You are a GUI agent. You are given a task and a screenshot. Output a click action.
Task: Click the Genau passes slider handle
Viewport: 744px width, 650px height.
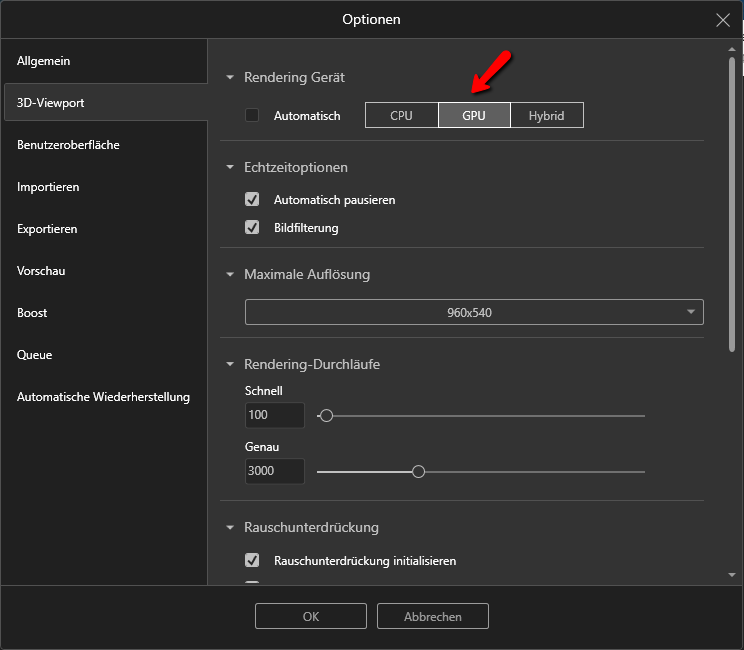tap(419, 471)
